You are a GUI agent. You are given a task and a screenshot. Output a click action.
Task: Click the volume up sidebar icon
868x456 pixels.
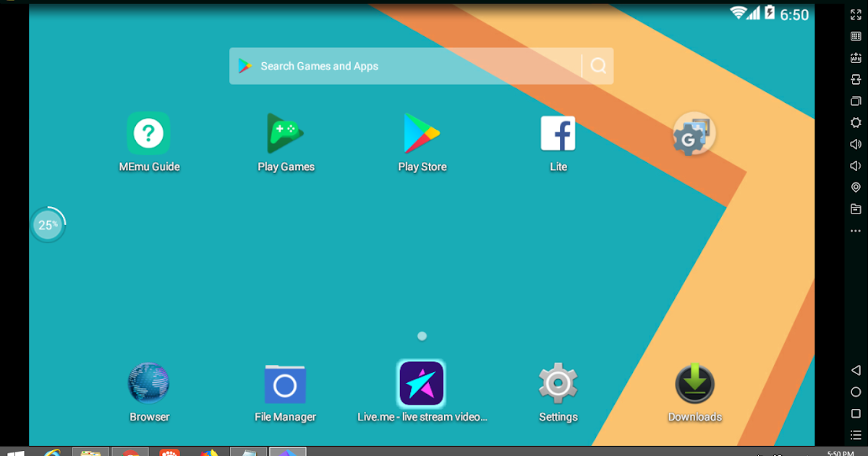pyautogui.click(x=856, y=145)
